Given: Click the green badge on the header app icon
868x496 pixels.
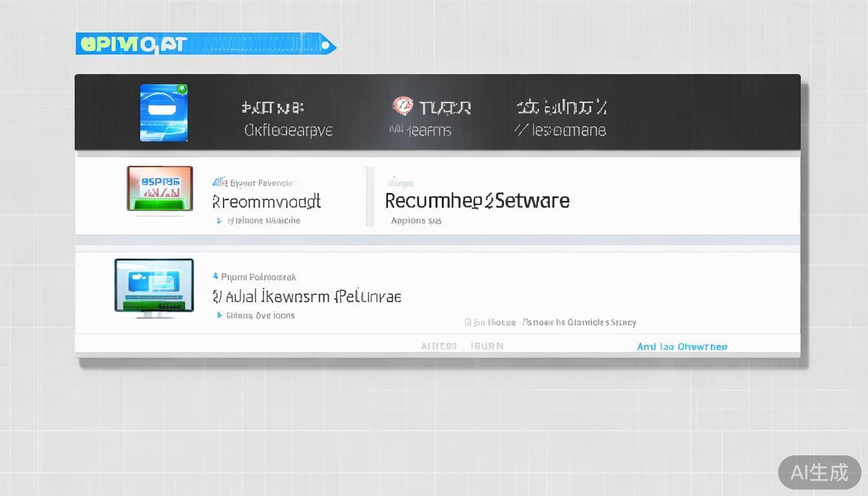Looking at the screenshot, I should coord(181,89).
